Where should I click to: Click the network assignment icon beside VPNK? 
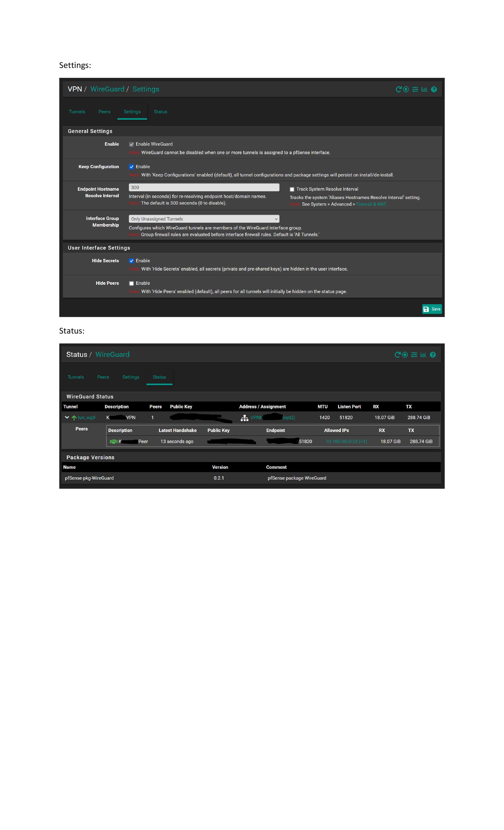244,418
